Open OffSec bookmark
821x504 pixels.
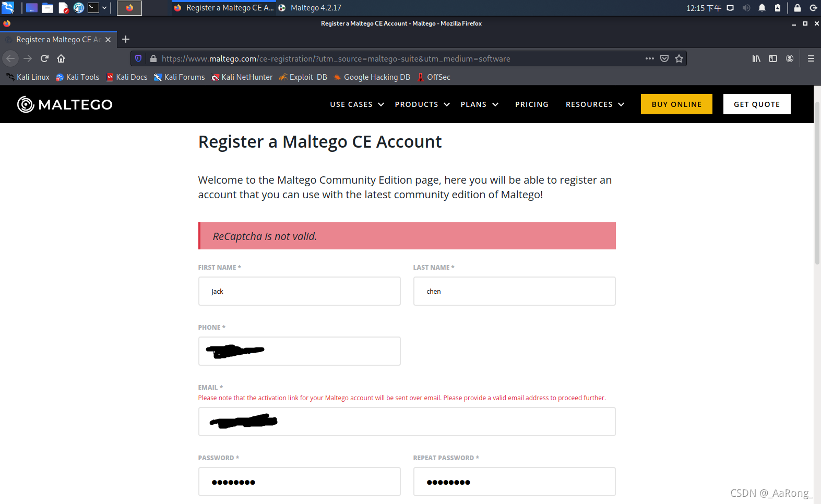click(x=434, y=77)
